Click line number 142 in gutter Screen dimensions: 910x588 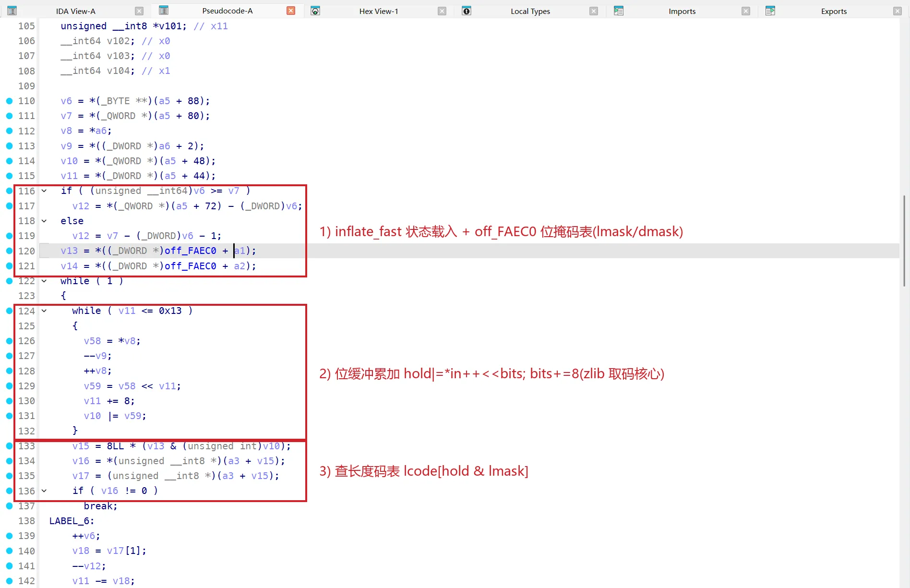coord(26,581)
